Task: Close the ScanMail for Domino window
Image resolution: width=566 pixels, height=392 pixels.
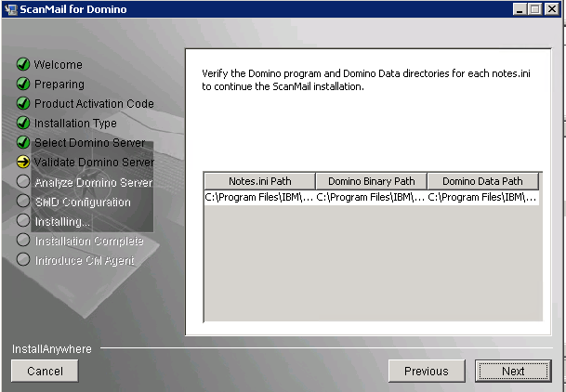Action: pyautogui.click(x=552, y=9)
